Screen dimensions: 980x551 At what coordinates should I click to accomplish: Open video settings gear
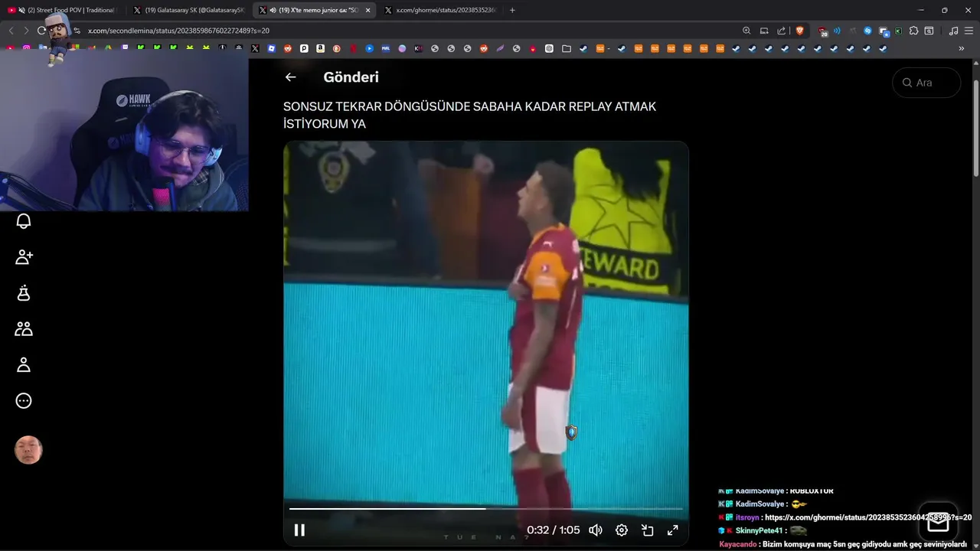point(622,530)
